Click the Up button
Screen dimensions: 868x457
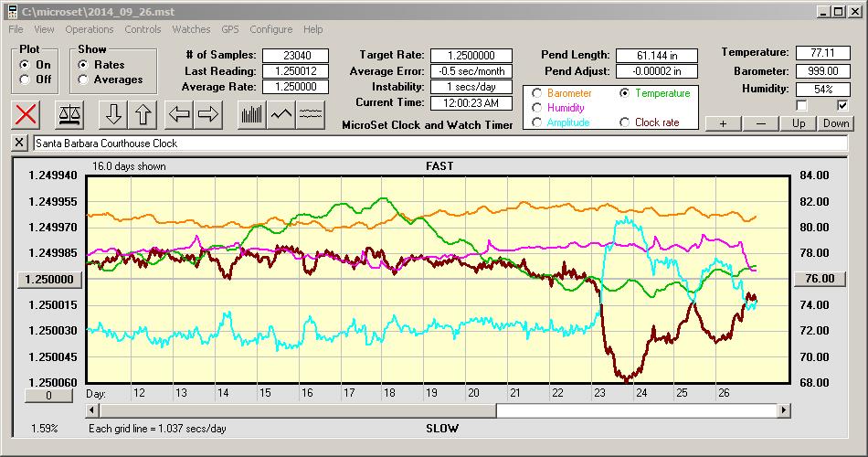pyautogui.click(x=799, y=123)
